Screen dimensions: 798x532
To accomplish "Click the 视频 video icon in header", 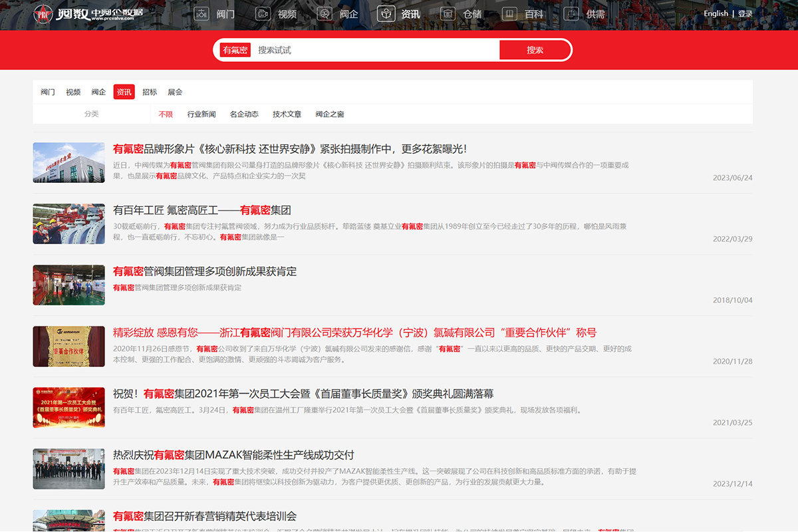I will click(263, 13).
